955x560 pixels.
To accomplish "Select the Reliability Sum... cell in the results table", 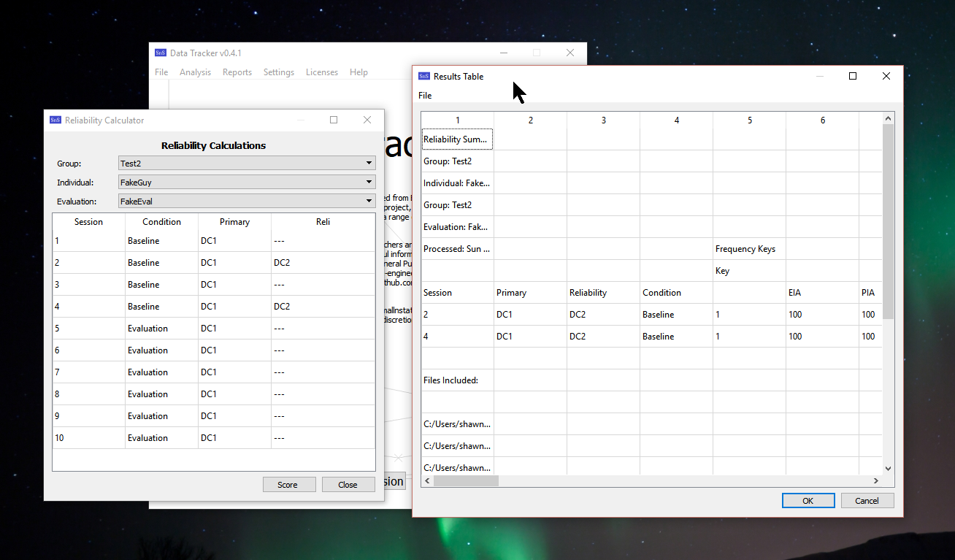I will click(x=457, y=139).
